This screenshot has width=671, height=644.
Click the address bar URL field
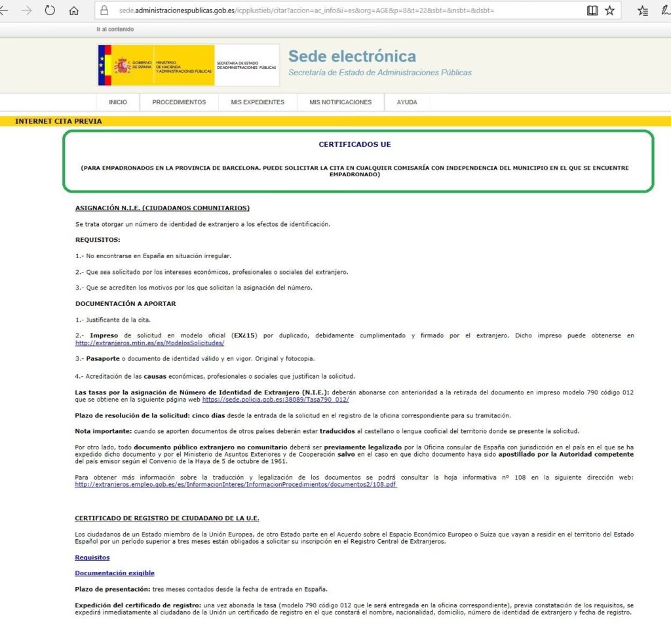[328, 10]
